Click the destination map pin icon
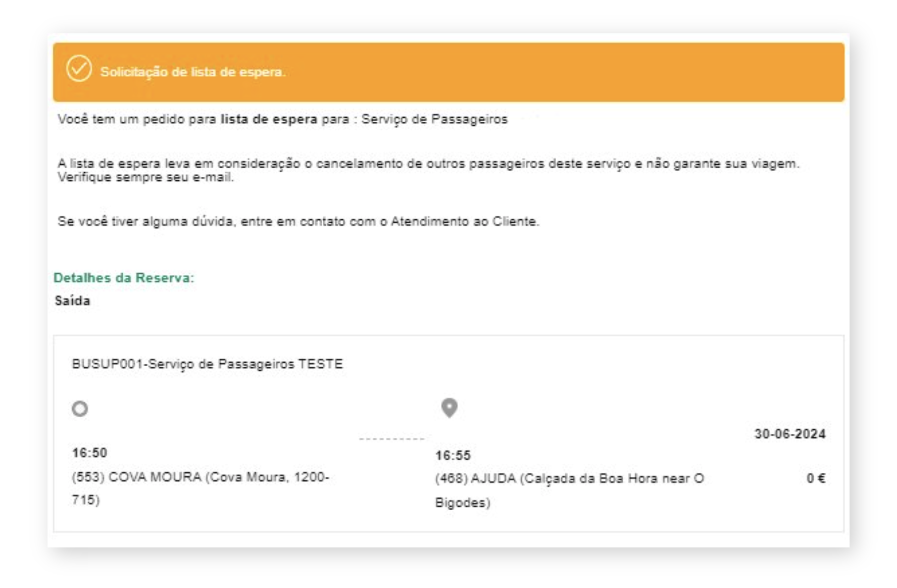 [x=449, y=408]
